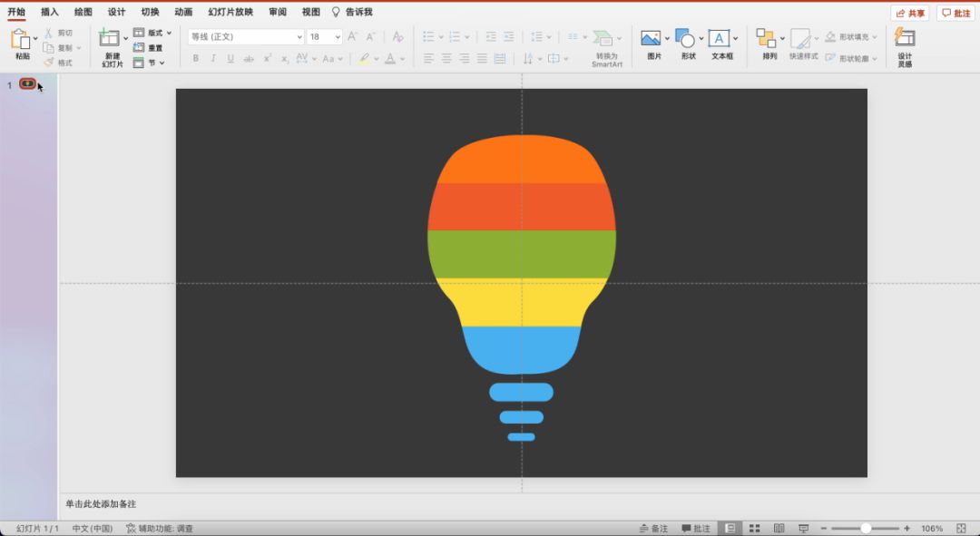The height and width of the screenshot is (536, 980).
Task: Toggle Bold formatting
Action: click(x=196, y=59)
